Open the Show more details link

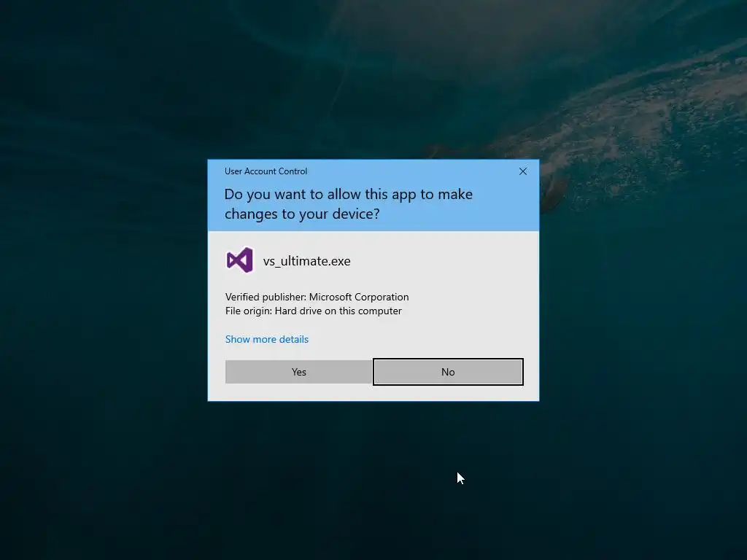(267, 339)
